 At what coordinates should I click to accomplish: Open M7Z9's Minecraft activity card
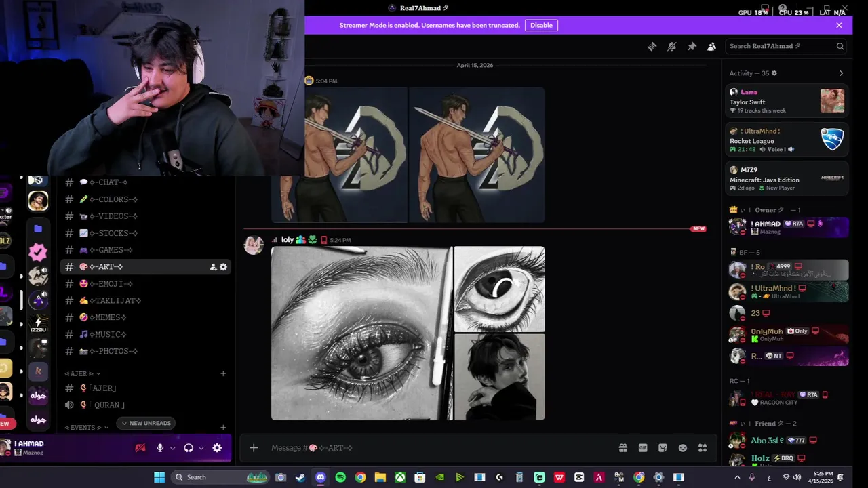(x=787, y=178)
